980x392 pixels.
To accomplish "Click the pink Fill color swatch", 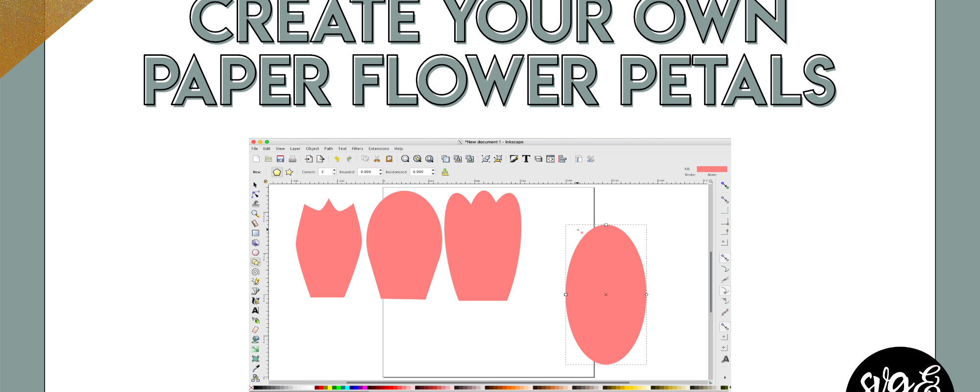I will pos(712,169).
